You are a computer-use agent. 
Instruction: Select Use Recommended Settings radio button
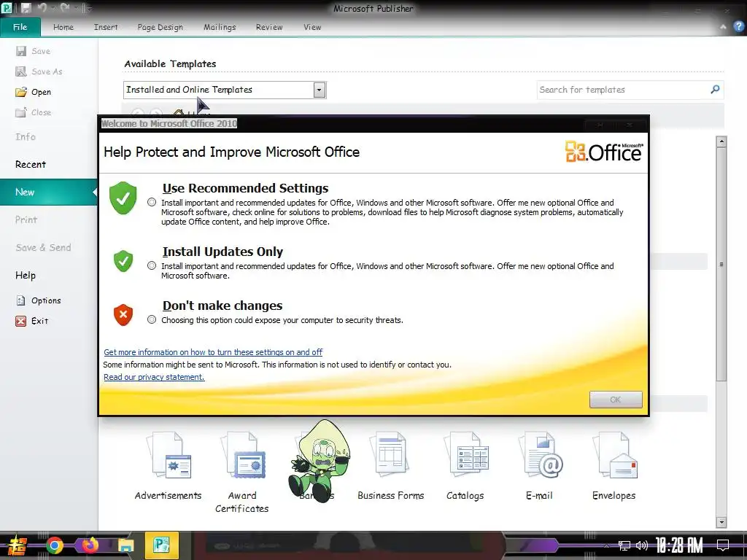click(x=152, y=202)
